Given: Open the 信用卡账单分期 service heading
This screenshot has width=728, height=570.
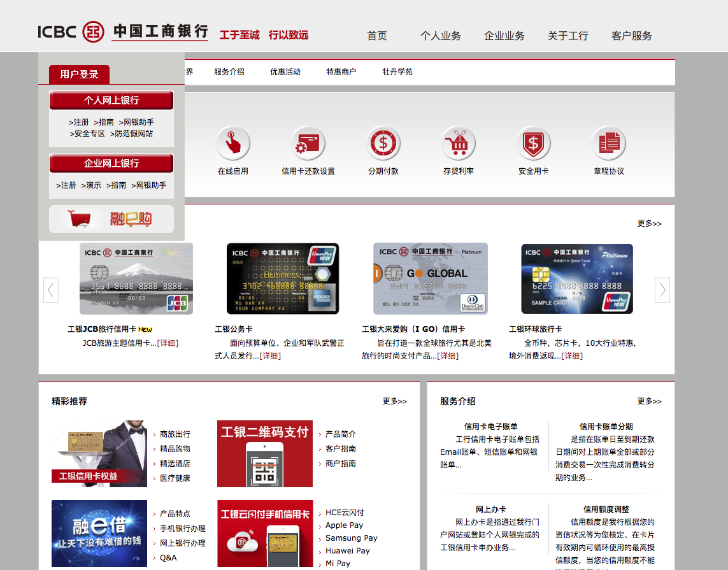Looking at the screenshot, I should [x=606, y=427].
